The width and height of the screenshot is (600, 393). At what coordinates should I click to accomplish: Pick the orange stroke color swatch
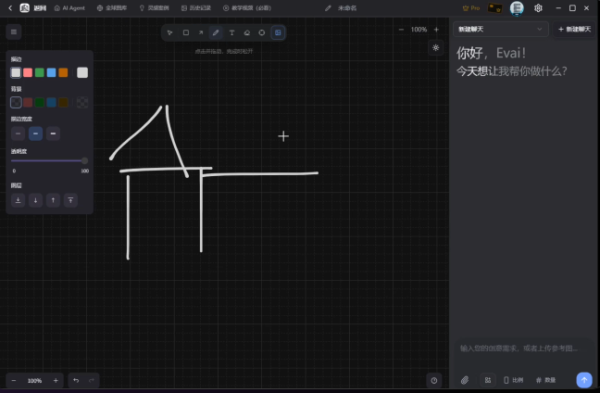tap(63, 72)
